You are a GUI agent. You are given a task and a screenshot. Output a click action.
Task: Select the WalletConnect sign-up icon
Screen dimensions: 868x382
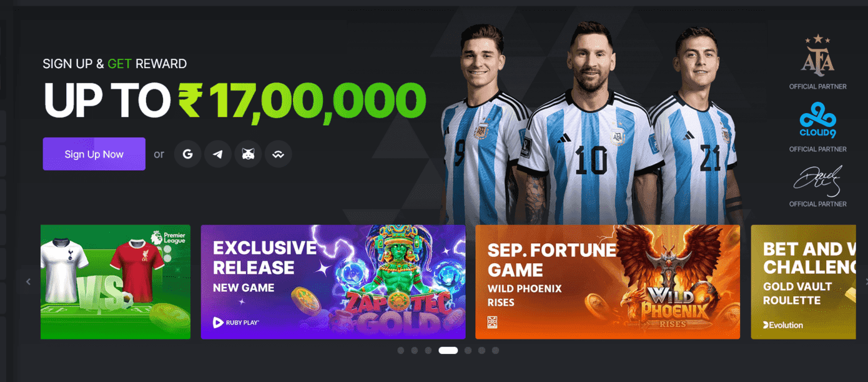[x=278, y=154]
